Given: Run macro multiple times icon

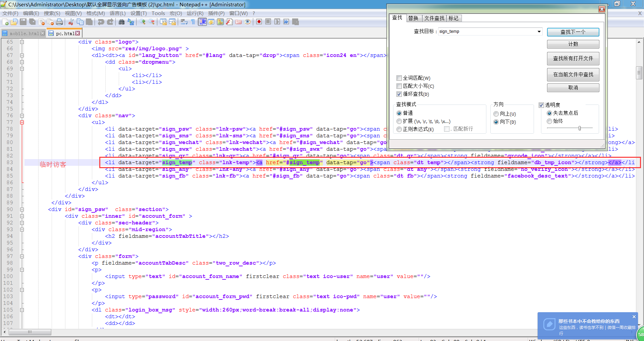Looking at the screenshot, I should pyautogui.click(x=286, y=22).
